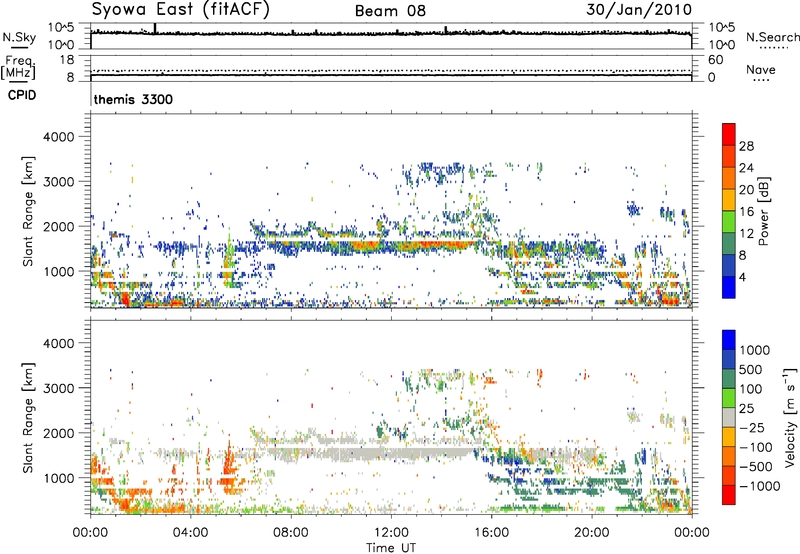Click the '18' frequency axis tick
Viewport: 800px width, 554px height.
click(67, 60)
